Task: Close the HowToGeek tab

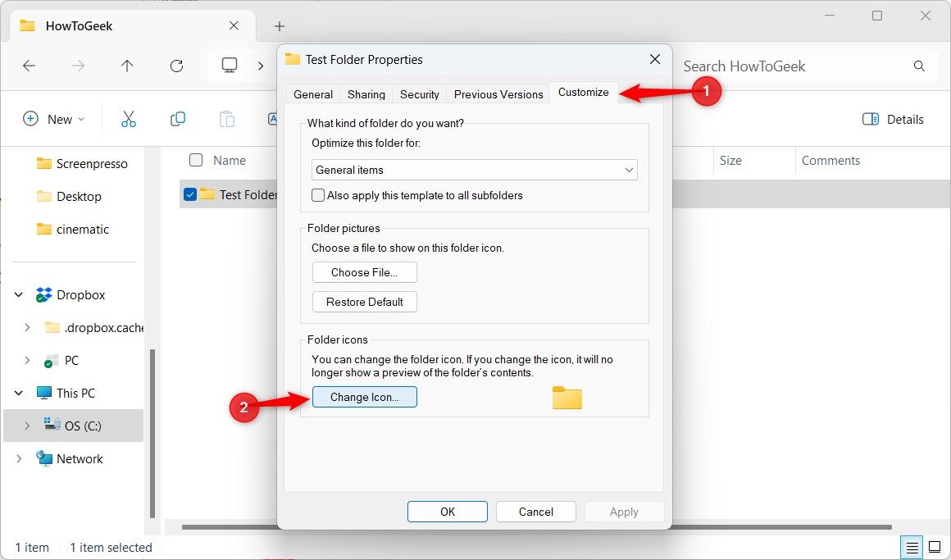Action: point(234,25)
